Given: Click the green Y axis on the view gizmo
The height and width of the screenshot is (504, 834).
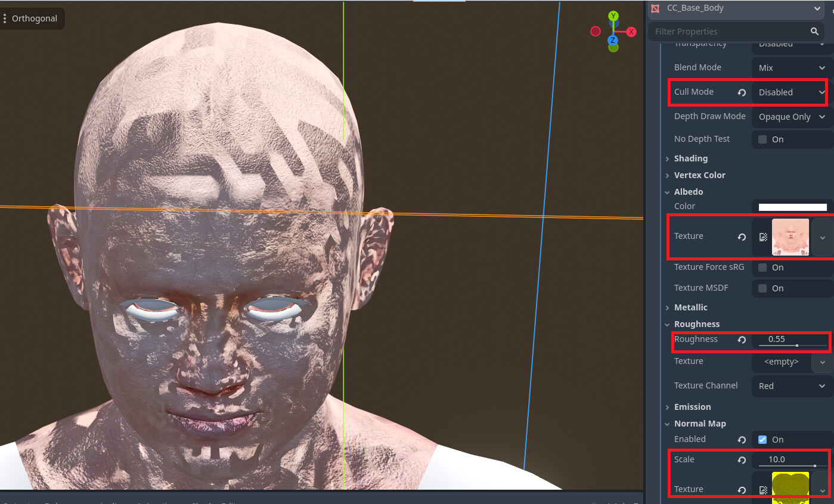Looking at the screenshot, I should (x=613, y=15).
